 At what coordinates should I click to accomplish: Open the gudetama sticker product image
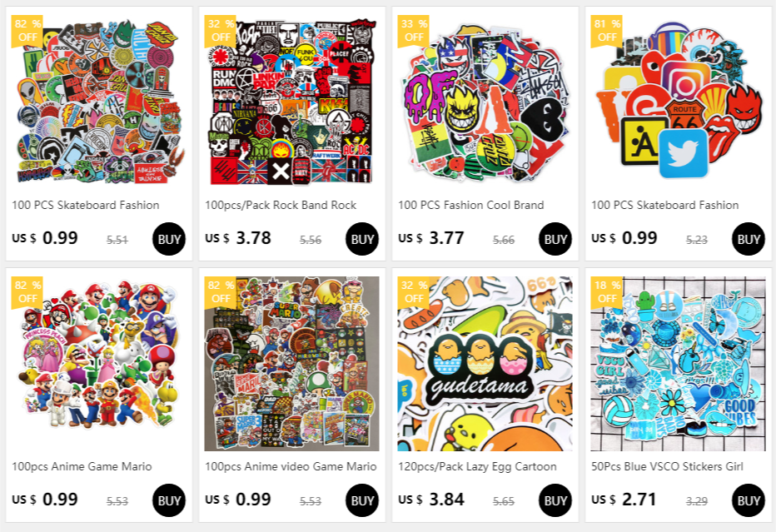[485, 364]
